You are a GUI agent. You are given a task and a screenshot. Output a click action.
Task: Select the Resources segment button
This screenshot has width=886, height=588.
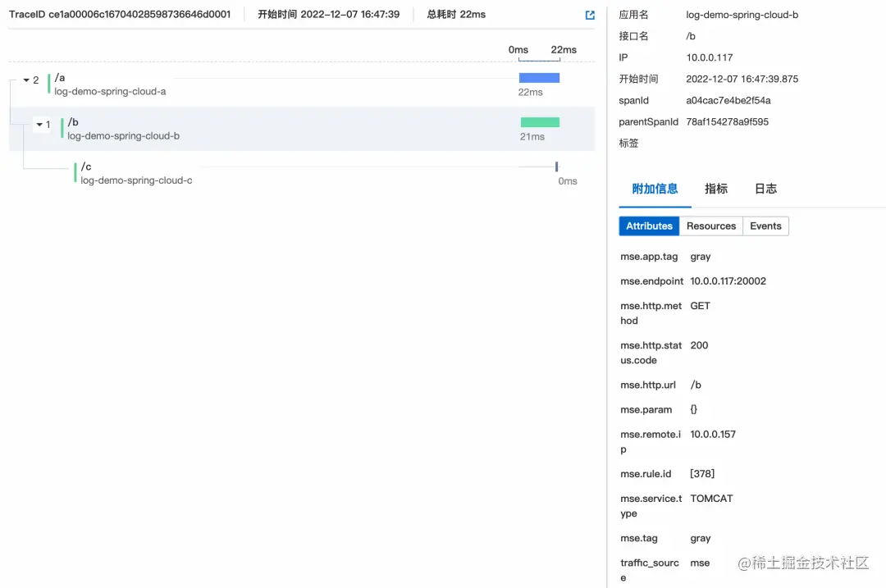(x=710, y=226)
